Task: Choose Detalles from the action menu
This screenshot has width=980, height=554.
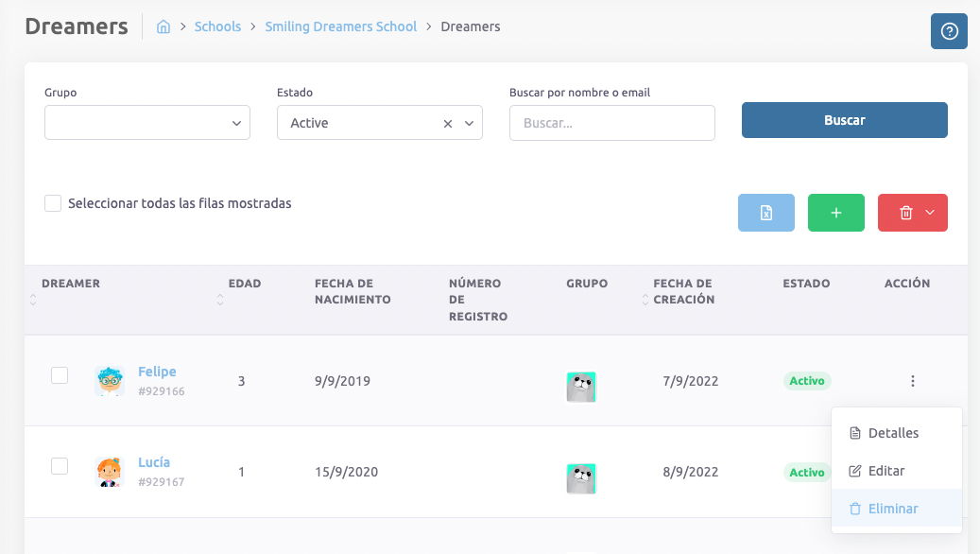Action: coord(893,433)
